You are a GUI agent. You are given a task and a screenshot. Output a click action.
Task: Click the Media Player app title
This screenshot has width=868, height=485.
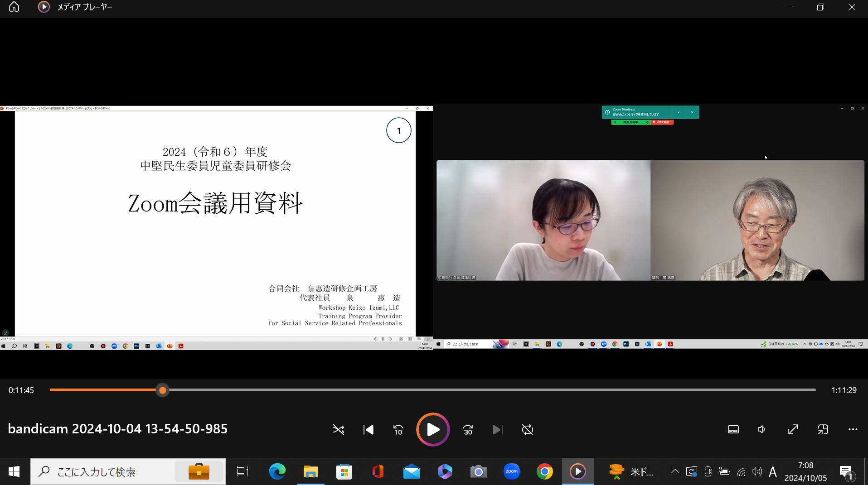85,7
